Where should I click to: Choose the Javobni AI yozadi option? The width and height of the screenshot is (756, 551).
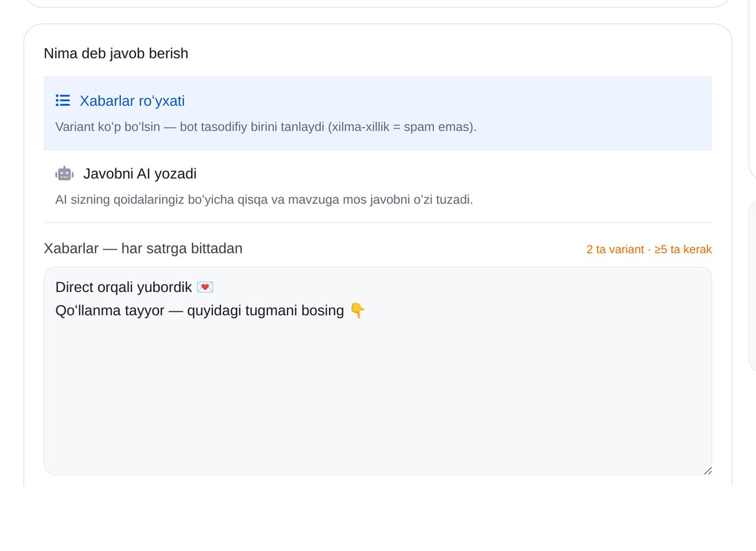pos(377,186)
